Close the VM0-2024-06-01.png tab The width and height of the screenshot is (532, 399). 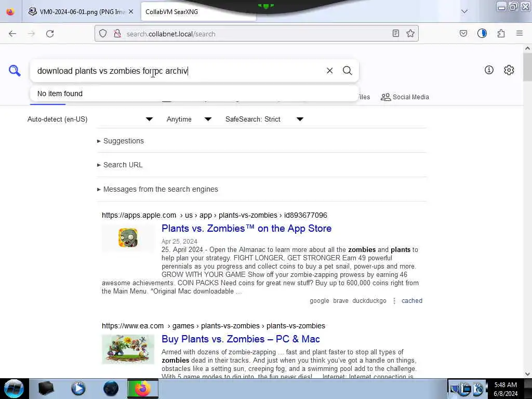131,11
